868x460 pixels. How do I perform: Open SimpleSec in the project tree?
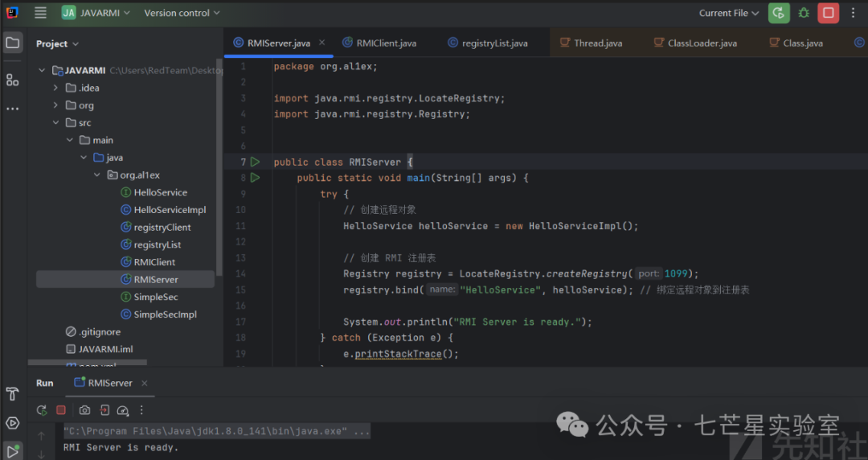149,297
